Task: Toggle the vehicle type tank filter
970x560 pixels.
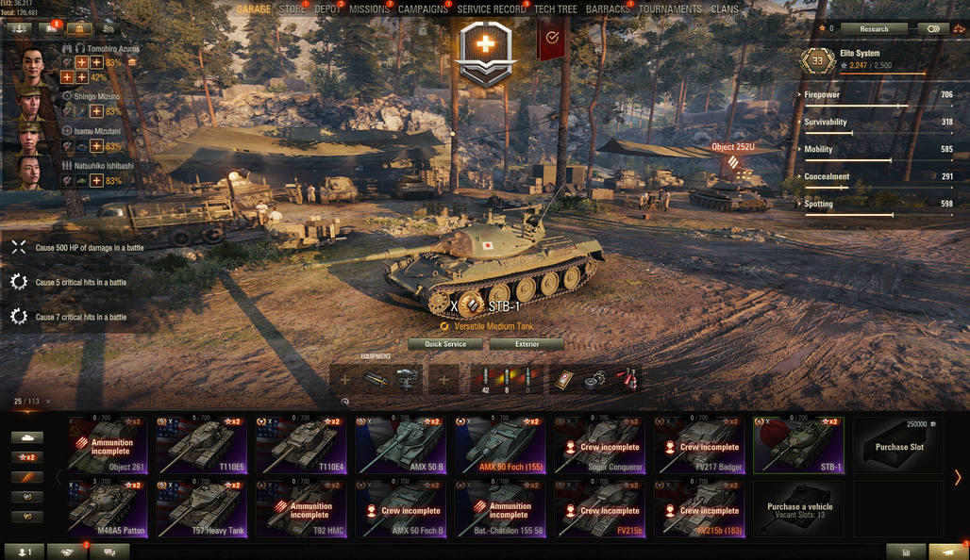Action: (x=27, y=437)
